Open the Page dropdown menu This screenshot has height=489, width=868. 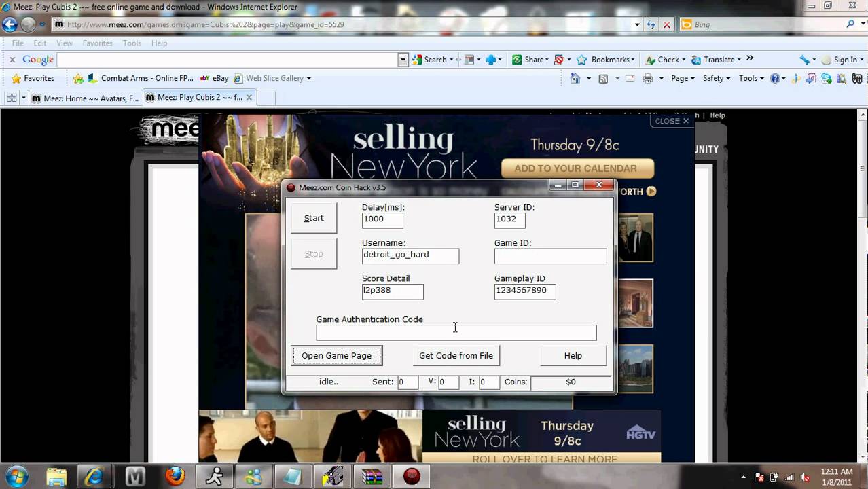(683, 78)
